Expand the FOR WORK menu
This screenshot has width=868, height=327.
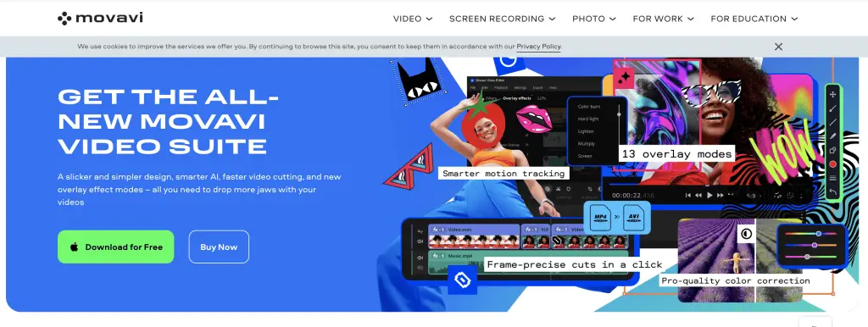point(663,19)
